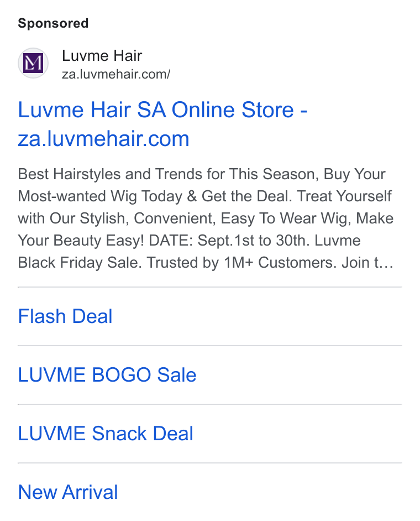Select the LUVME BOGO Sale sitelink
This screenshot has height=521, width=420.
107,375
